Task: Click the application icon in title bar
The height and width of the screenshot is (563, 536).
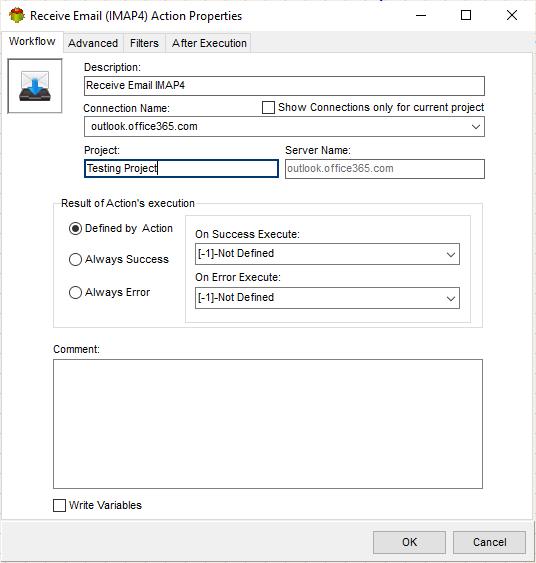Action: point(17,16)
